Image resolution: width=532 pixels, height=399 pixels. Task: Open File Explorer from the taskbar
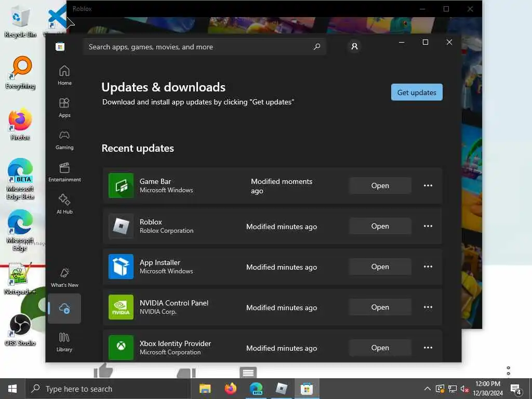205,389
